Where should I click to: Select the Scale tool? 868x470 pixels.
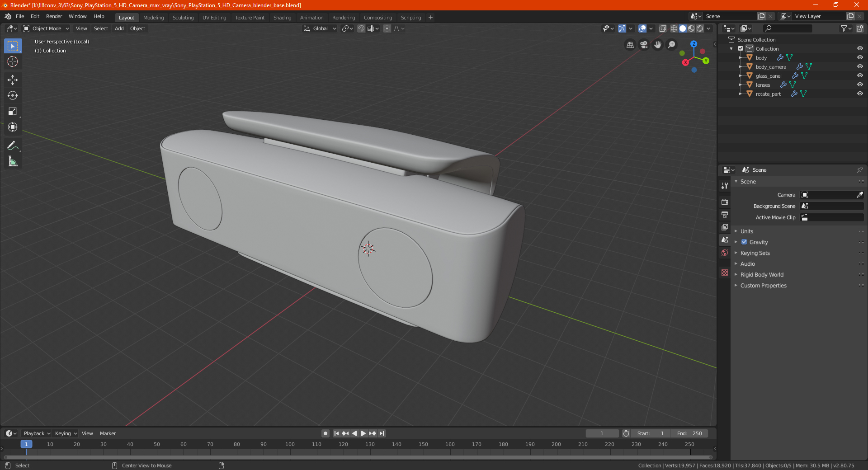[13, 111]
